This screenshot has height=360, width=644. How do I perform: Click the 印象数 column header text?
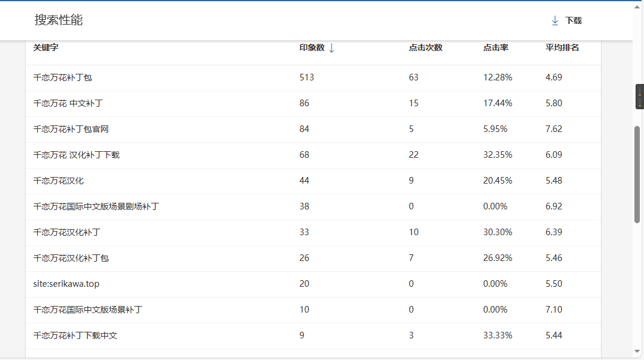pos(312,47)
